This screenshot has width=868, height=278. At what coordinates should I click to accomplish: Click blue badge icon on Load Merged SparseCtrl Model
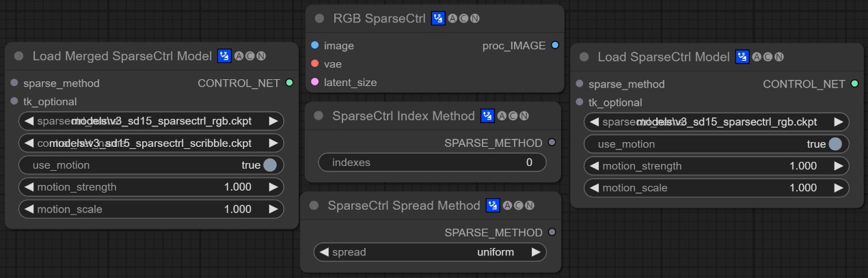tap(224, 56)
